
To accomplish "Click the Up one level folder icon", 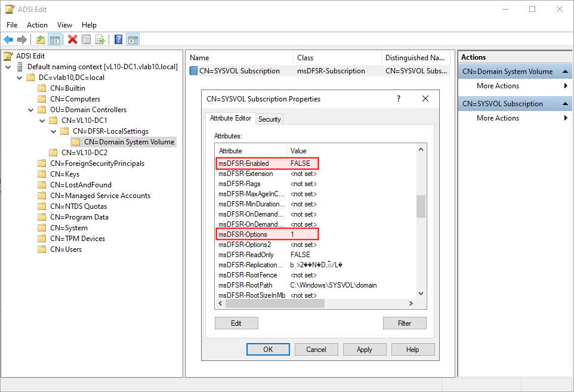I will point(40,40).
